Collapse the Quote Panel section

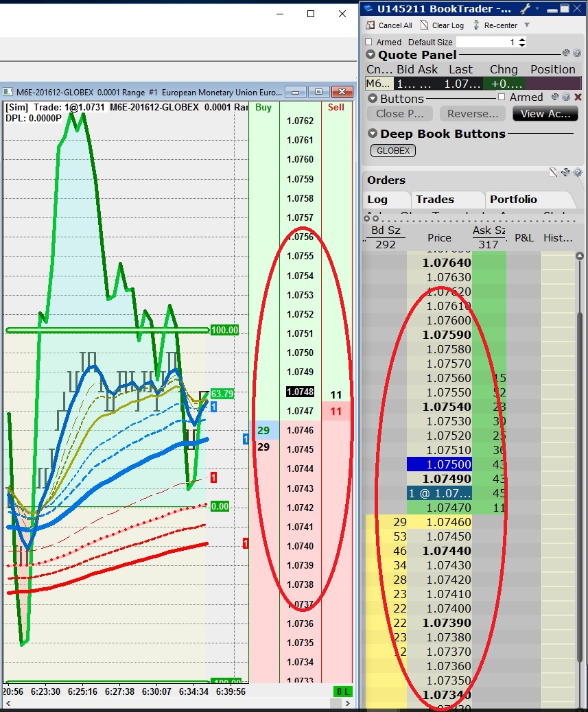point(371,54)
